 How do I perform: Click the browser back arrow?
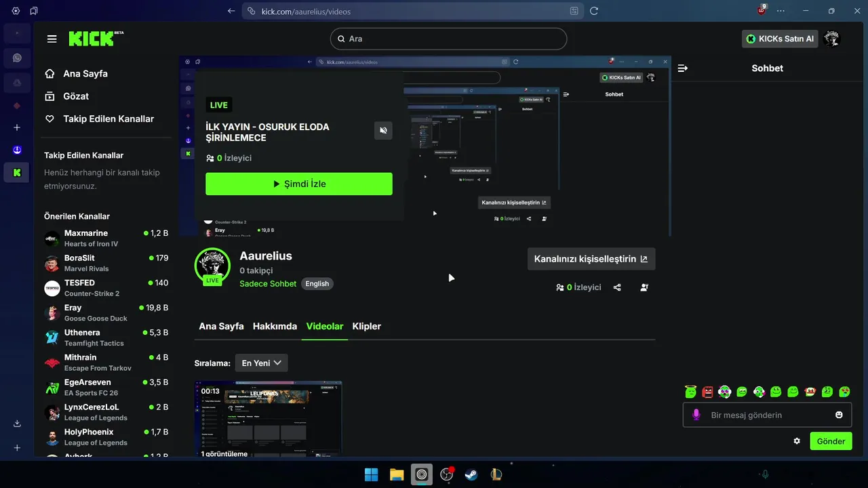[231, 11]
